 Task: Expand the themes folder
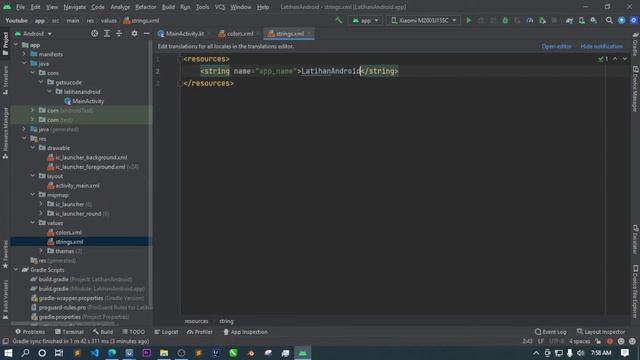[x=41, y=251]
